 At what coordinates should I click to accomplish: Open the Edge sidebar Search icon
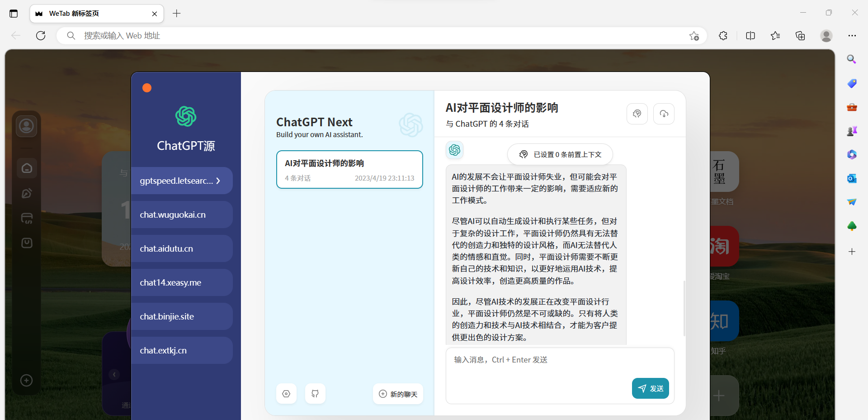852,59
